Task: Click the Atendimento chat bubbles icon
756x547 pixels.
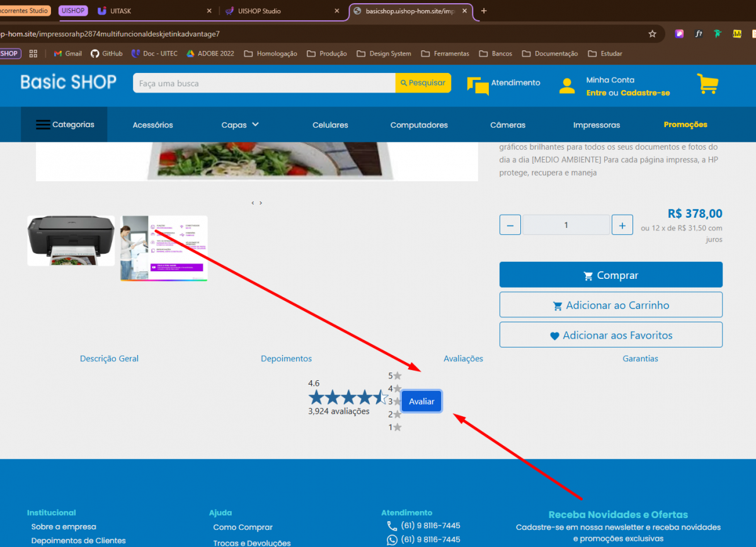Action: click(478, 86)
